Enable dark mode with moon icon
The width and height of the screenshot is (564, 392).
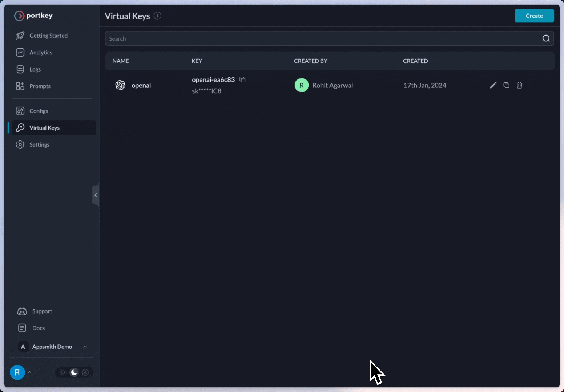pyautogui.click(x=74, y=372)
